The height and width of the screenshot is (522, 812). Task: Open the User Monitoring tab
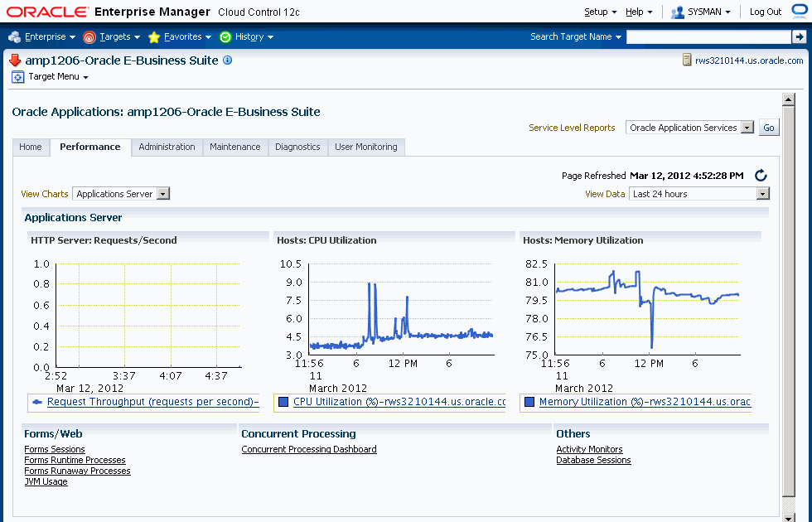[x=366, y=147]
